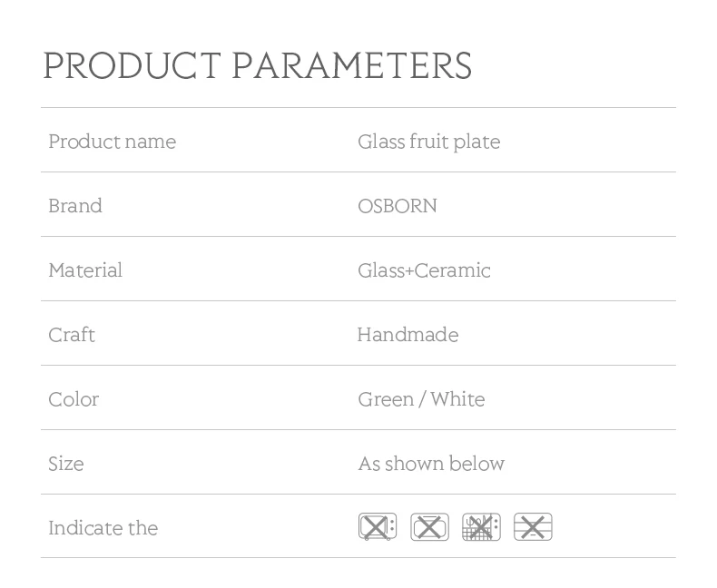
Task: Select the Product name label
Action: click(112, 142)
